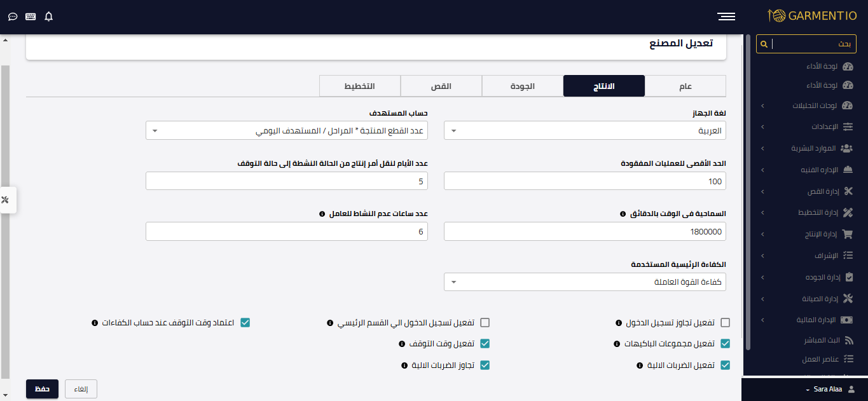Open the tools icon tab on left edge

click(6, 200)
